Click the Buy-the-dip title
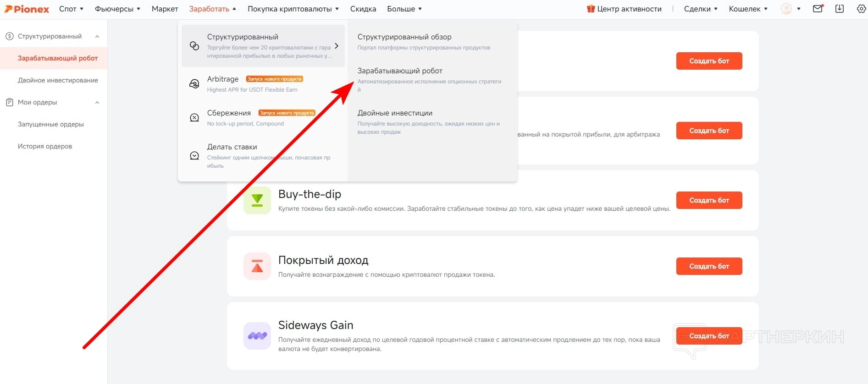868x384 pixels. (310, 194)
